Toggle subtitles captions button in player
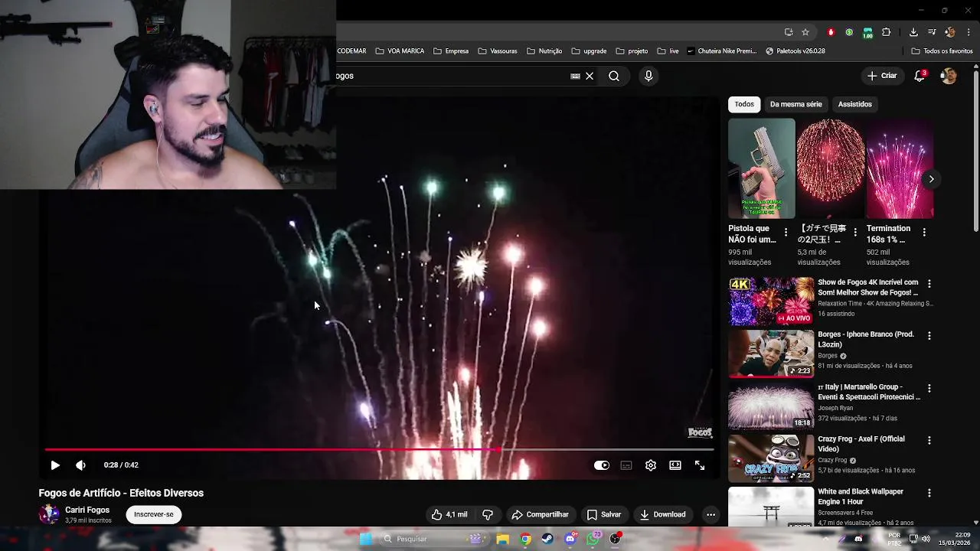The image size is (980, 551). (626, 465)
